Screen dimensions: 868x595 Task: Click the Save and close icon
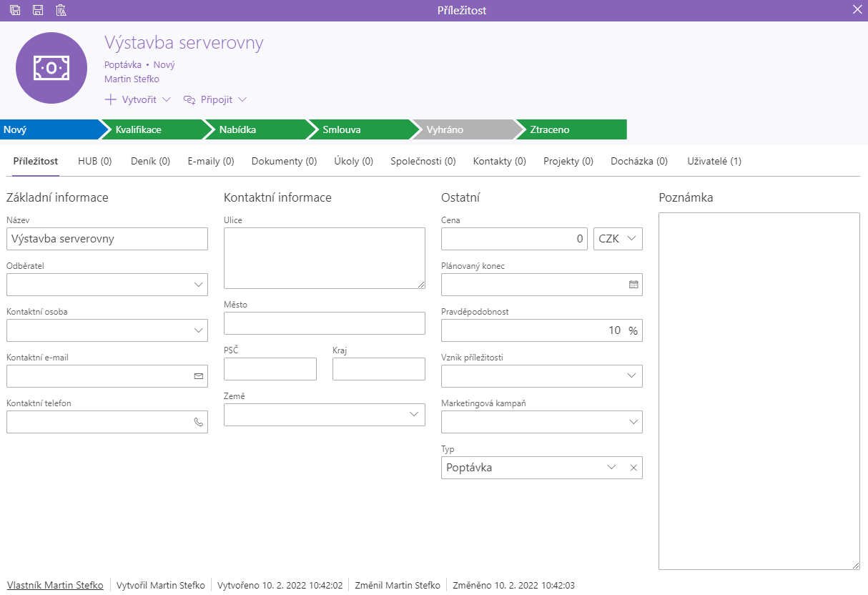[15, 10]
